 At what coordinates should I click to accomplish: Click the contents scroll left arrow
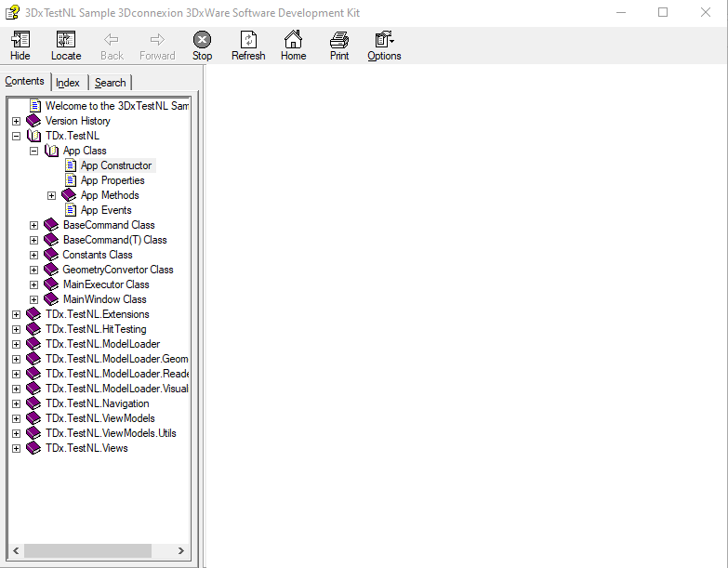click(x=16, y=550)
